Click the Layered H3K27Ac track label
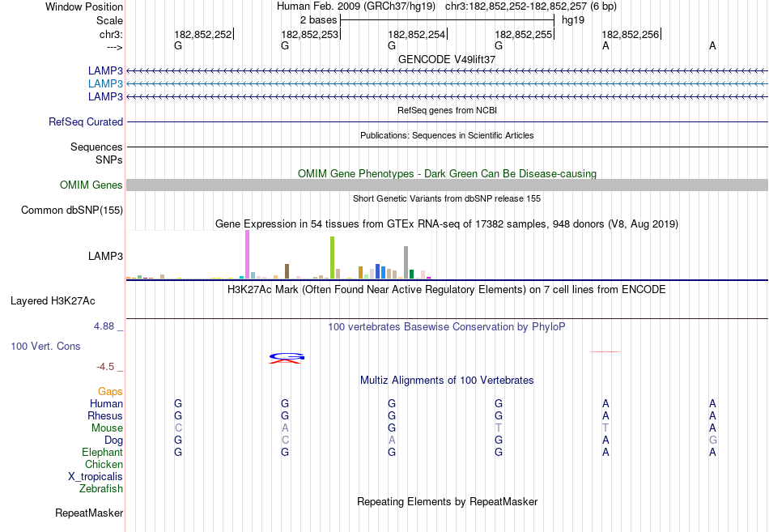769x532 pixels. pyautogui.click(x=53, y=301)
